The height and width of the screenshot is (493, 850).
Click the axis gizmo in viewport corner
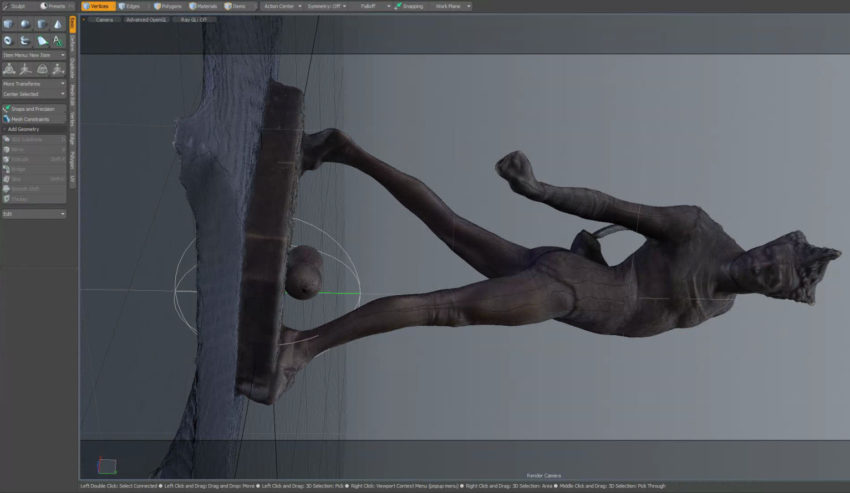(106, 466)
